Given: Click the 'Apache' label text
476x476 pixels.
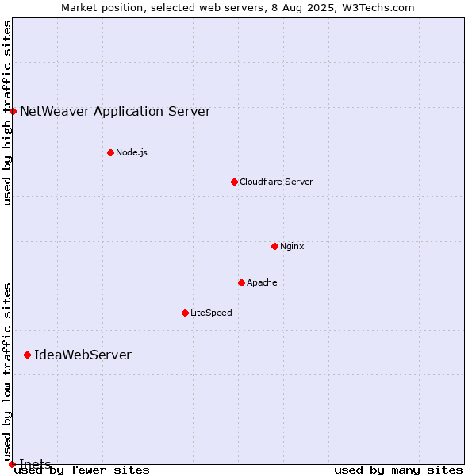Looking at the screenshot, I should tap(262, 282).
